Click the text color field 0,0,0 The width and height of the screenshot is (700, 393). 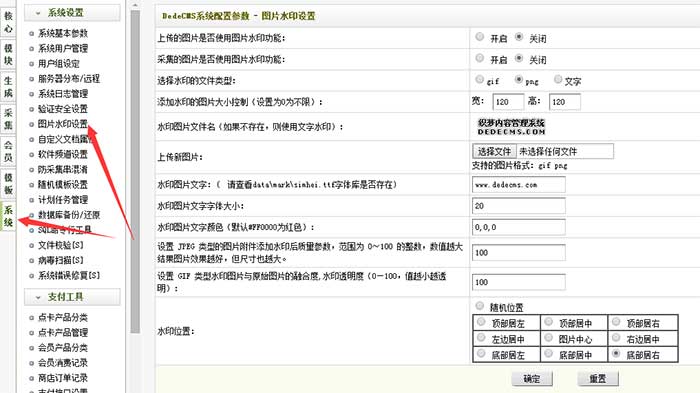[519, 227]
